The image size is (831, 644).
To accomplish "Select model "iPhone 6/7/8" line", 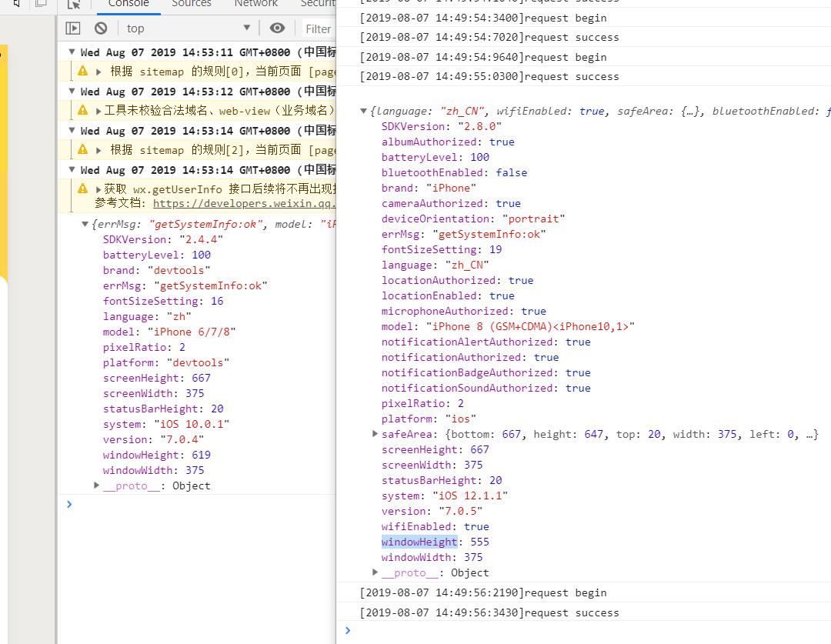I will [x=169, y=332].
